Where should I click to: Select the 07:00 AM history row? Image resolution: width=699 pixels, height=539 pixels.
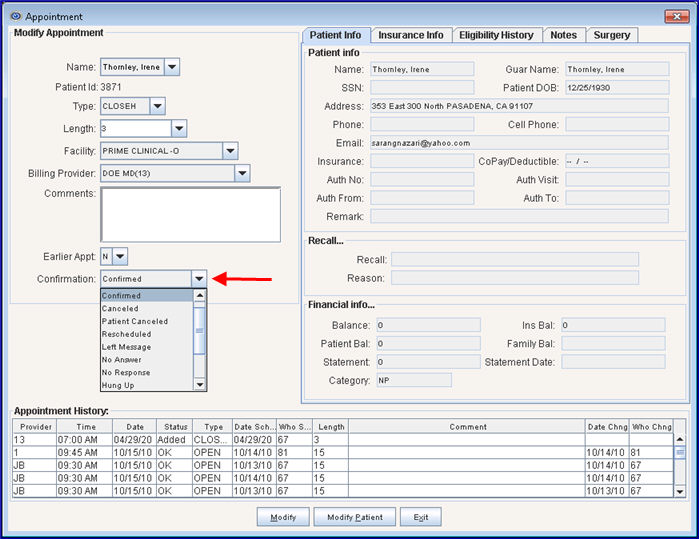pyautogui.click(x=343, y=440)
